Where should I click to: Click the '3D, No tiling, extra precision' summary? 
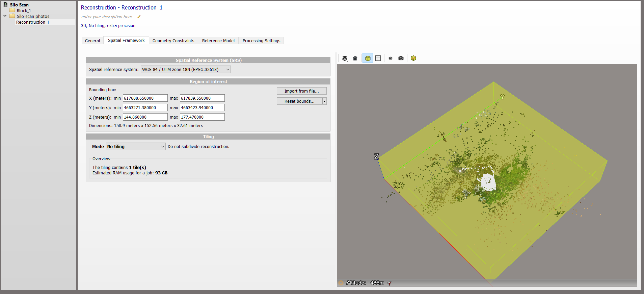click(108, 25)
